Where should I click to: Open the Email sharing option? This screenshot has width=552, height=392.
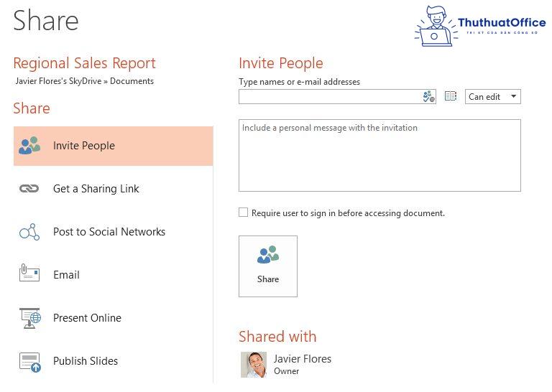tap(66, 275)
